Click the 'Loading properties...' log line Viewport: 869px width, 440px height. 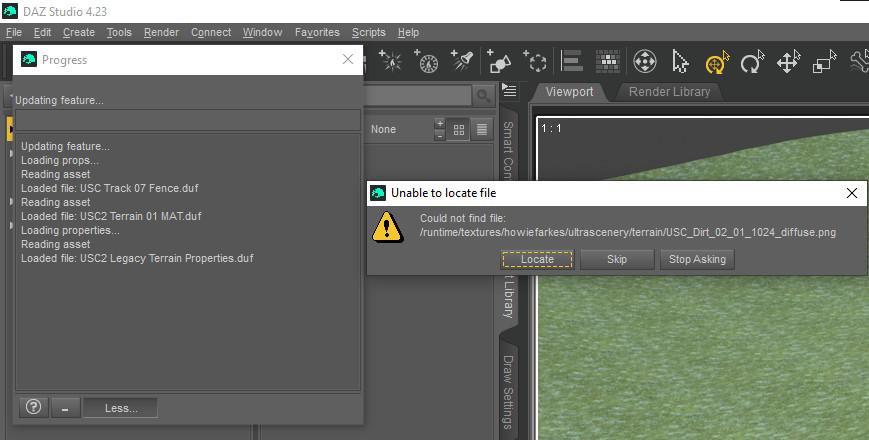tap(70, 230)
